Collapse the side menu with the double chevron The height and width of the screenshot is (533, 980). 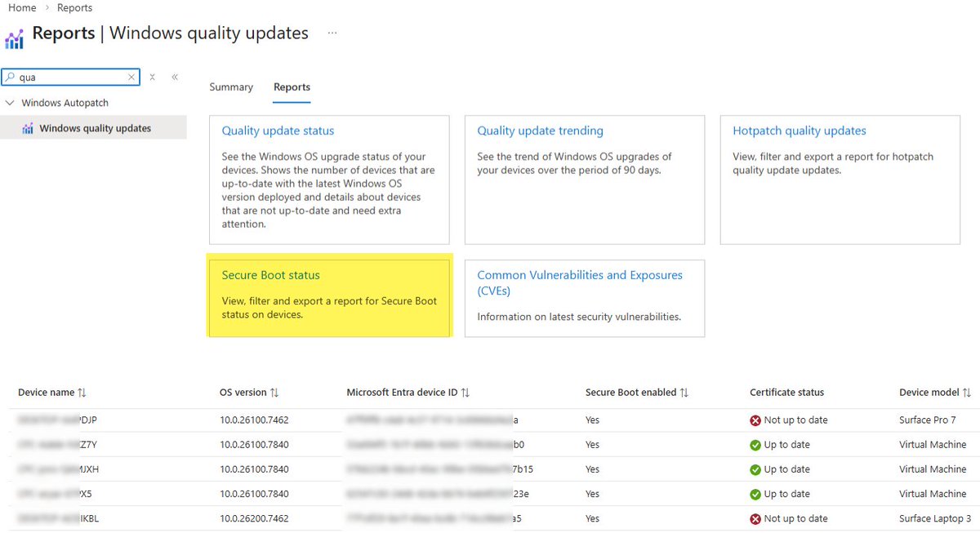pyautogui.click(x=175, y=77)
